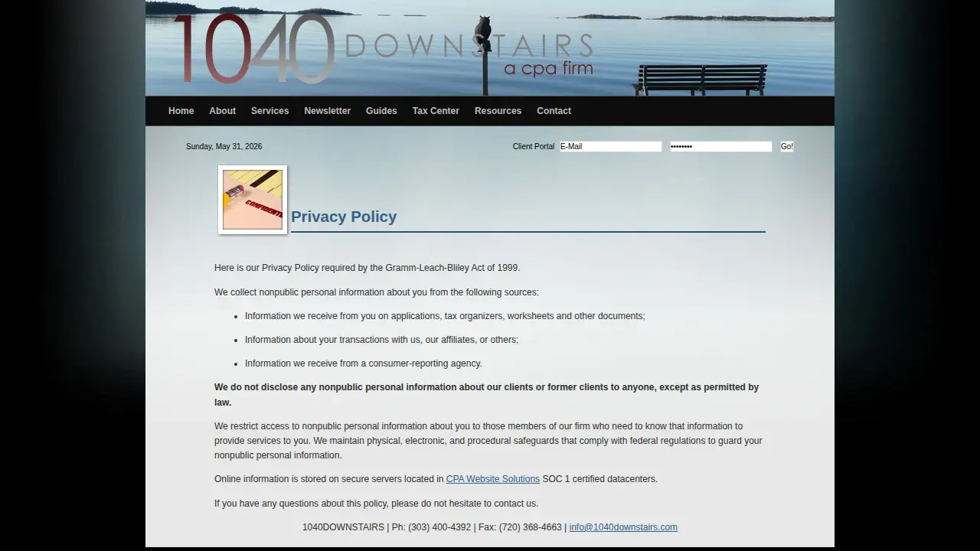Click the date Sunday, May 31, 2026
This screenshot has height=551, width=980.
click(224, 146)
